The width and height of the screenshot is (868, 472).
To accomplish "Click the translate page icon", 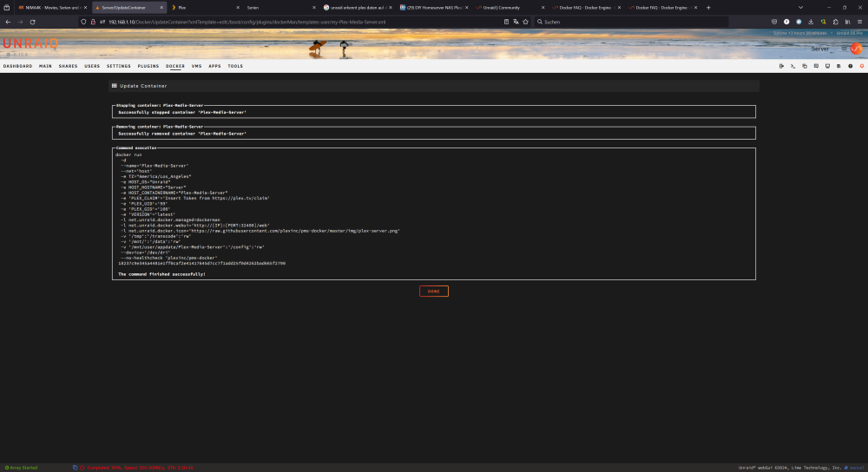I will click(516, 23).
